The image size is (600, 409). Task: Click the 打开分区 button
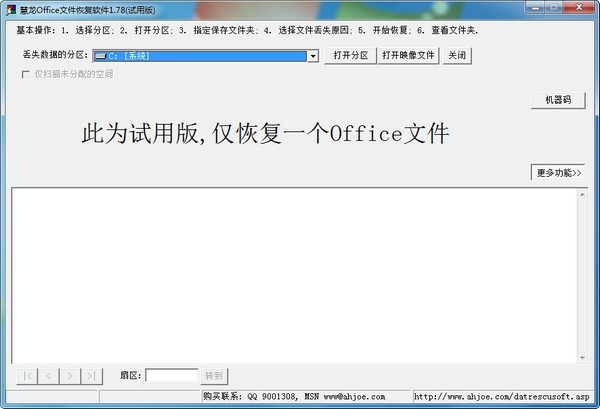[351, 55]
